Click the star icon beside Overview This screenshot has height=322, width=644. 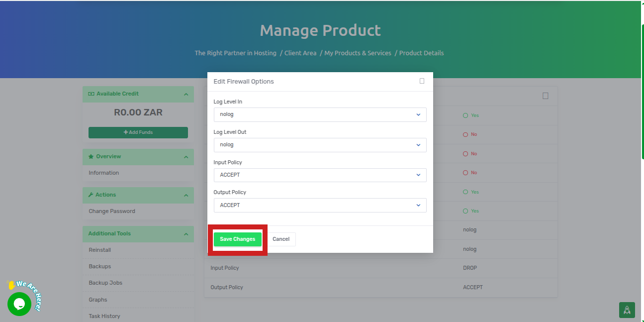[x=91, y=156]
